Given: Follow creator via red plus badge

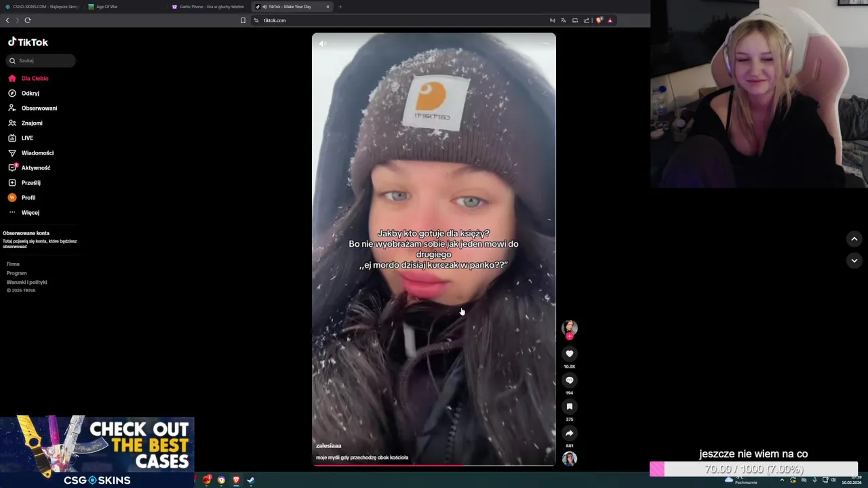Looking at the screenshot, I should coord(570,336).
